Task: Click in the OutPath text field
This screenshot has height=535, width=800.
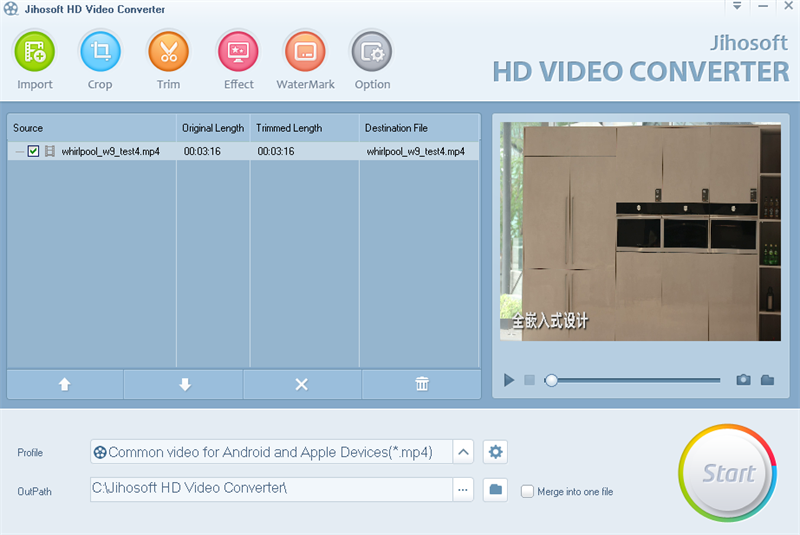Action: (x=271, y=490)
